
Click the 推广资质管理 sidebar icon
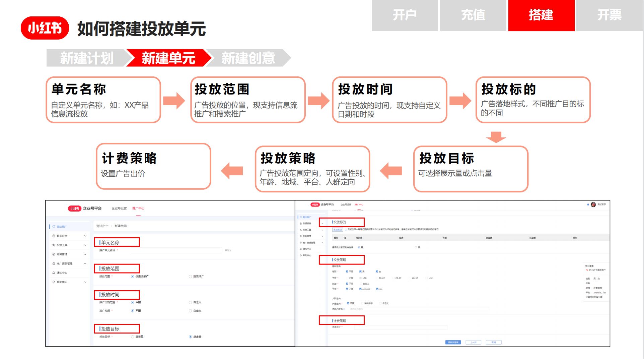(54, 263)
